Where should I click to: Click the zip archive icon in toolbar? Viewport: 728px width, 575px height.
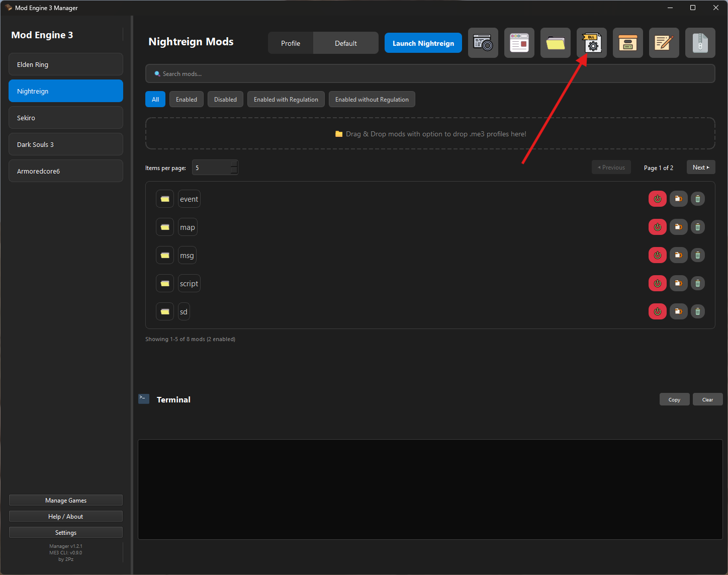click(700, 43)
